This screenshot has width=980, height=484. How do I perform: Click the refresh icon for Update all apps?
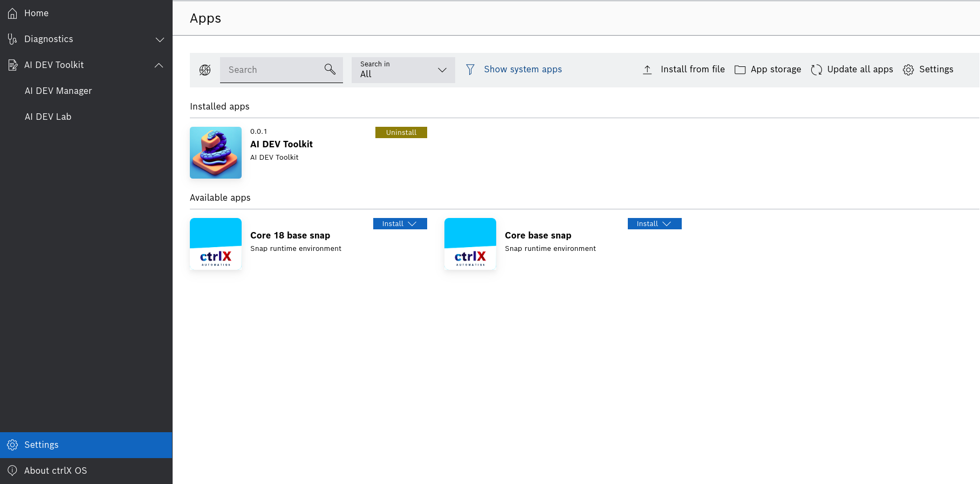[x=817, y=70]
